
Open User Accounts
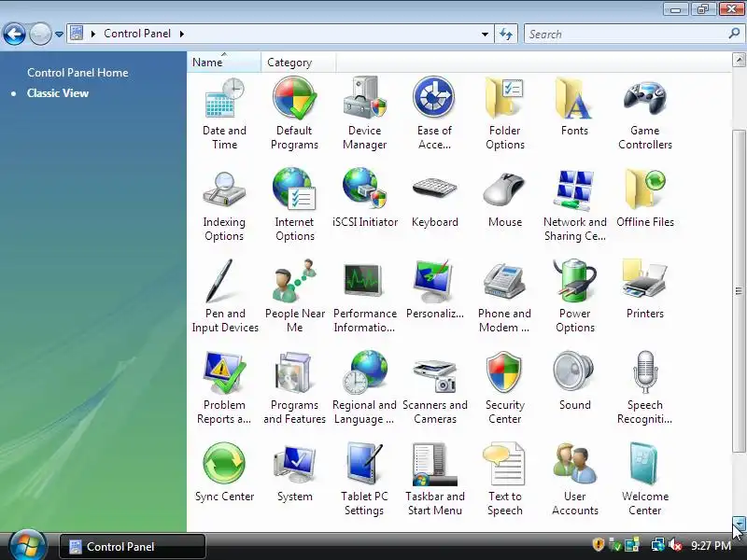[574, 480]
